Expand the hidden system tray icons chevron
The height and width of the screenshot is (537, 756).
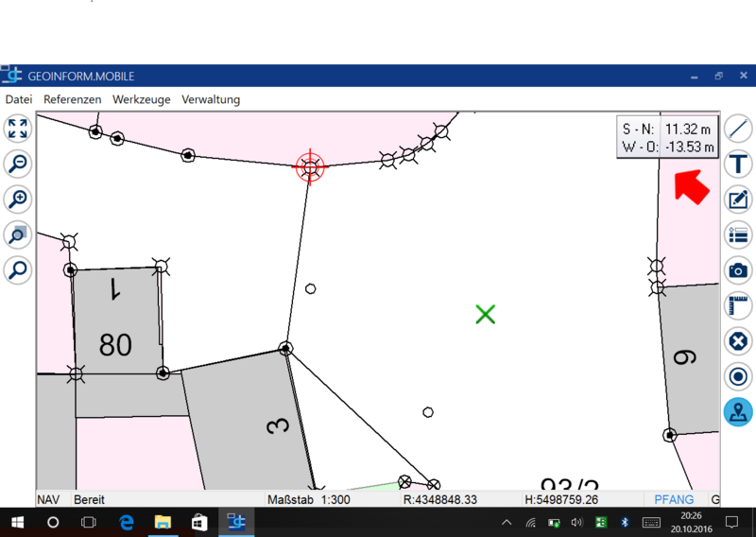(507, 522)
